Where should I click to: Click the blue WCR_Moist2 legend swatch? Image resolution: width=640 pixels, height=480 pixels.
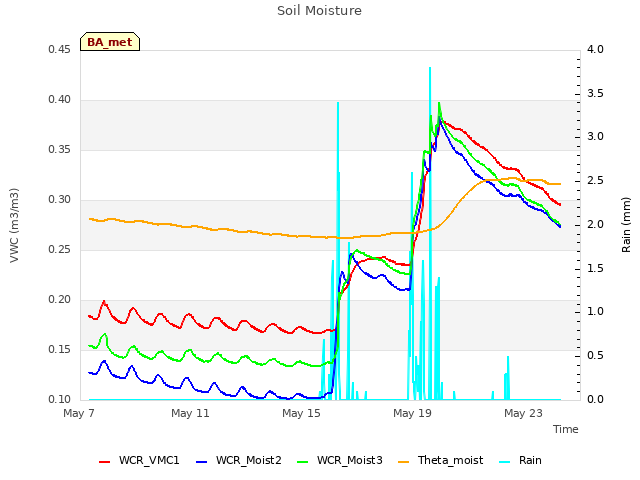point(202,462)
